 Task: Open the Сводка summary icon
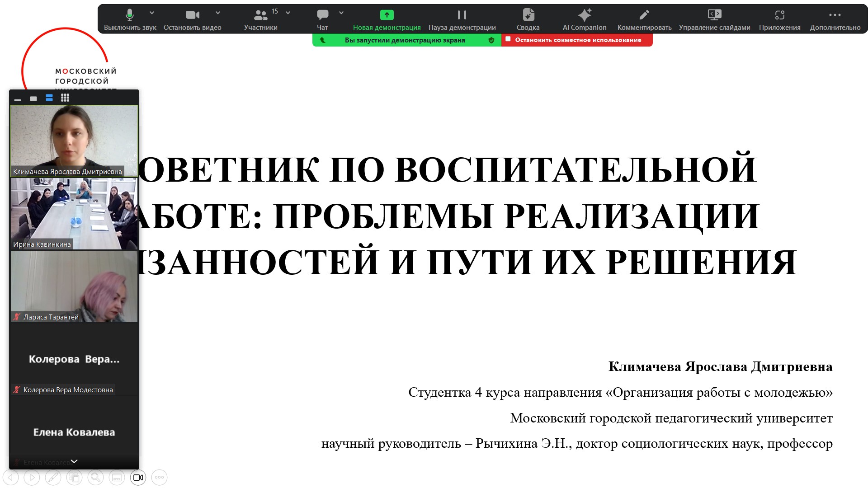[x=528, y=19]
